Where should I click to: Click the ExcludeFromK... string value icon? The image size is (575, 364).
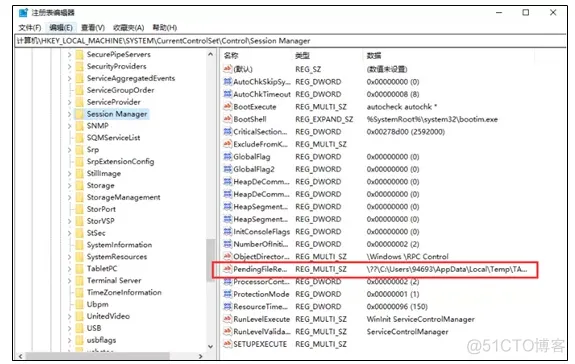tap(228, 144)
